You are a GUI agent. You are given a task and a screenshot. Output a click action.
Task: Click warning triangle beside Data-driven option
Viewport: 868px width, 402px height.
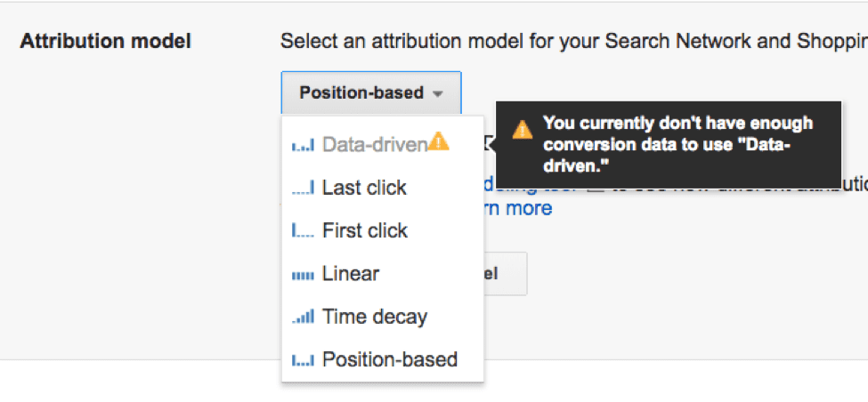[x=439, y=141]
